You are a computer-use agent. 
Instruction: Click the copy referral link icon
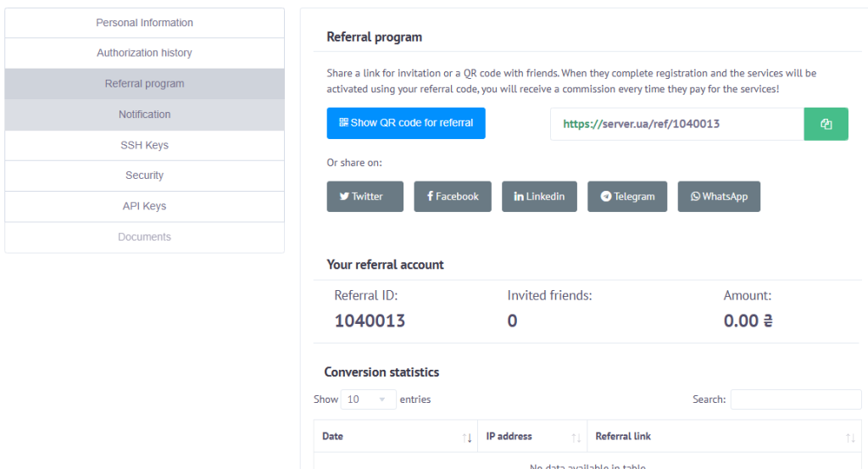pyautogui.click(x=826, y=124)
